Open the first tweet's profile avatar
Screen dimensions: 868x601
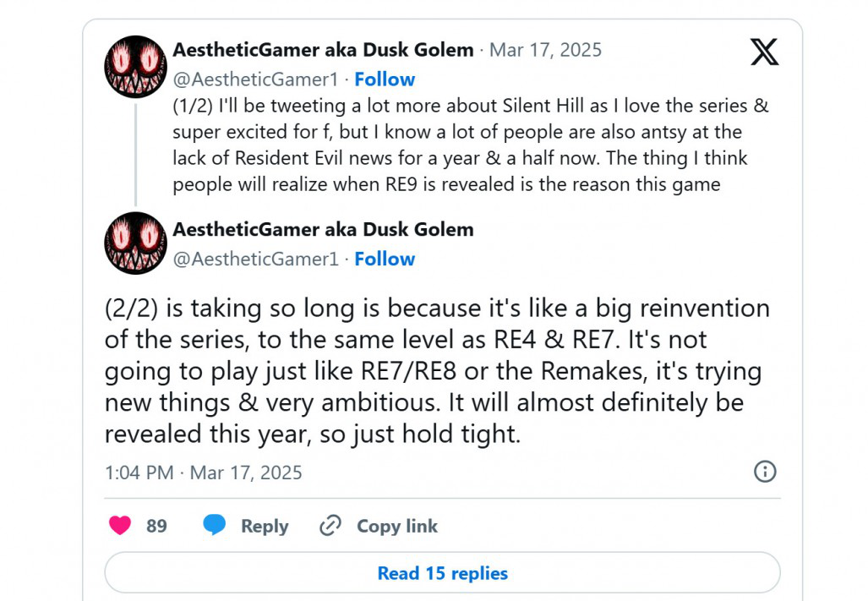(135, 67)
